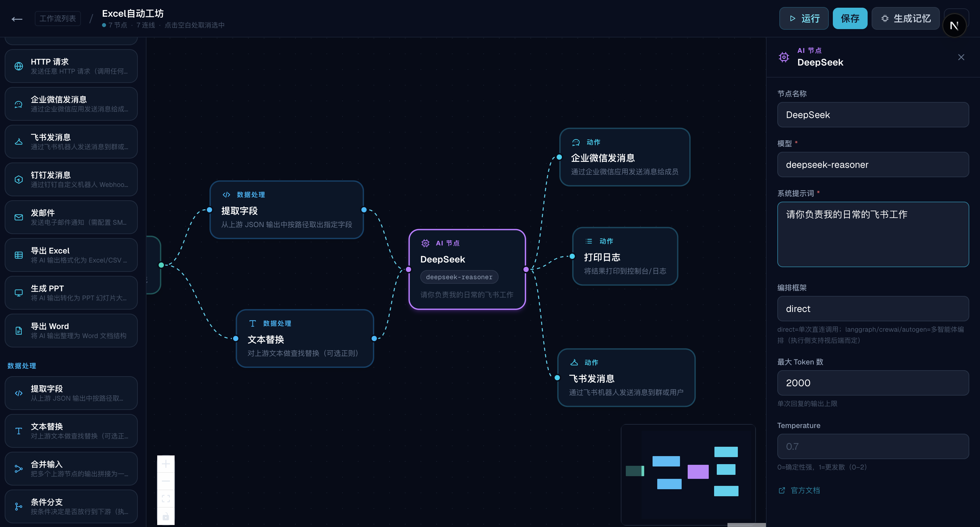Screen dimensions: 980x527
Task: Click the 导出 Excel table icon
Action: pyautogui.click(x=19, y=255)
